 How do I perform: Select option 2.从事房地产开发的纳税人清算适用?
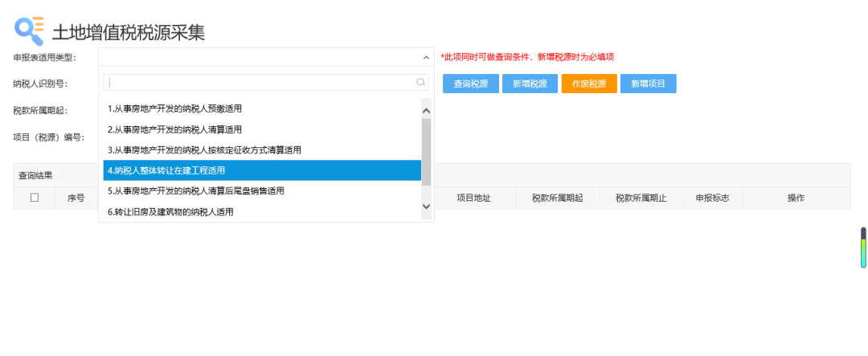[262, 129]
